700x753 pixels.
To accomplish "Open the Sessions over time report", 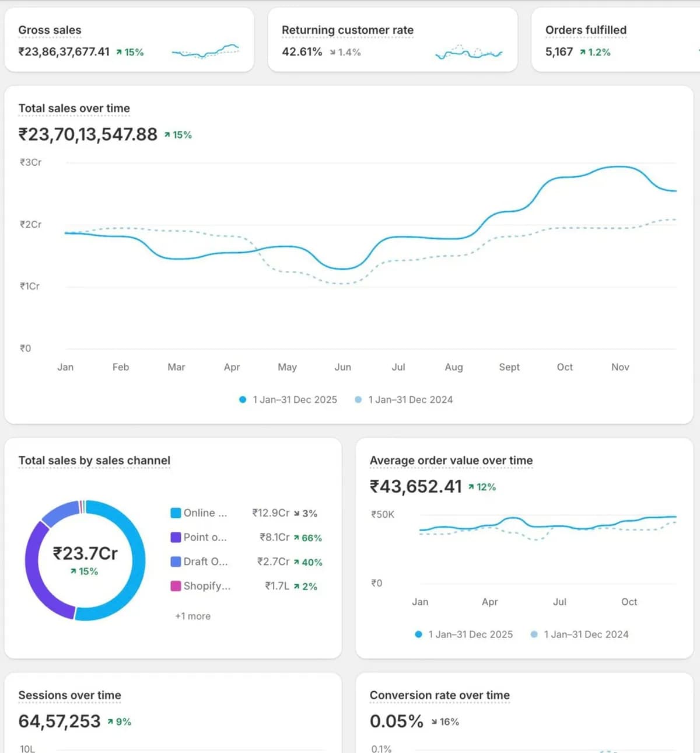I will click(69, 695).
